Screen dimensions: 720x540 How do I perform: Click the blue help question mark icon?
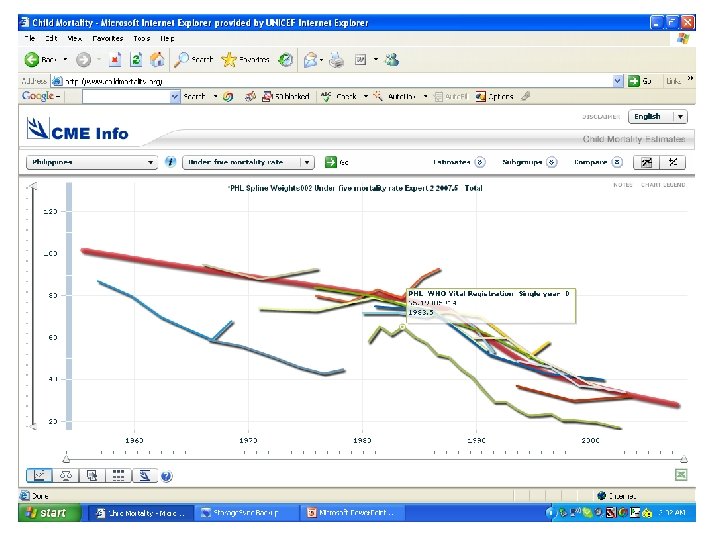[167, 476]
